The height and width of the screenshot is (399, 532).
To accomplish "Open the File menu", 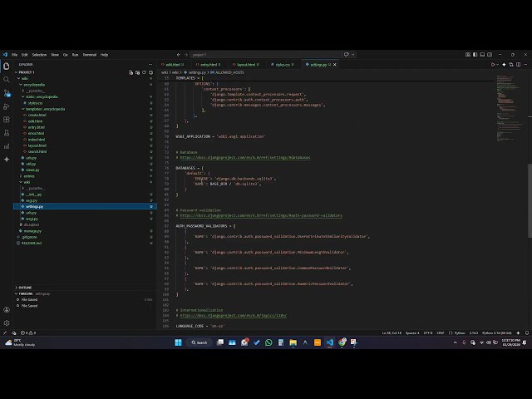I will (15, 55).
